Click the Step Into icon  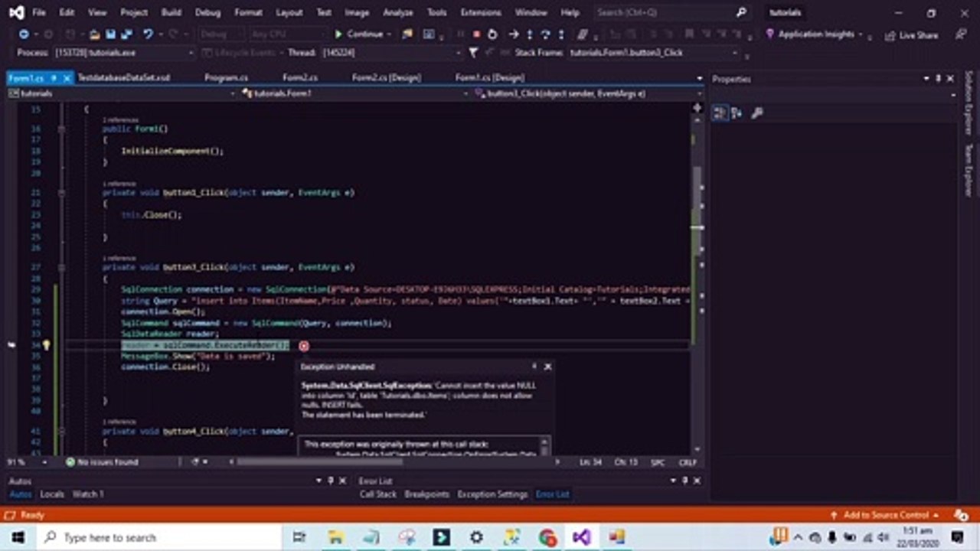click(x=530, y=34)
